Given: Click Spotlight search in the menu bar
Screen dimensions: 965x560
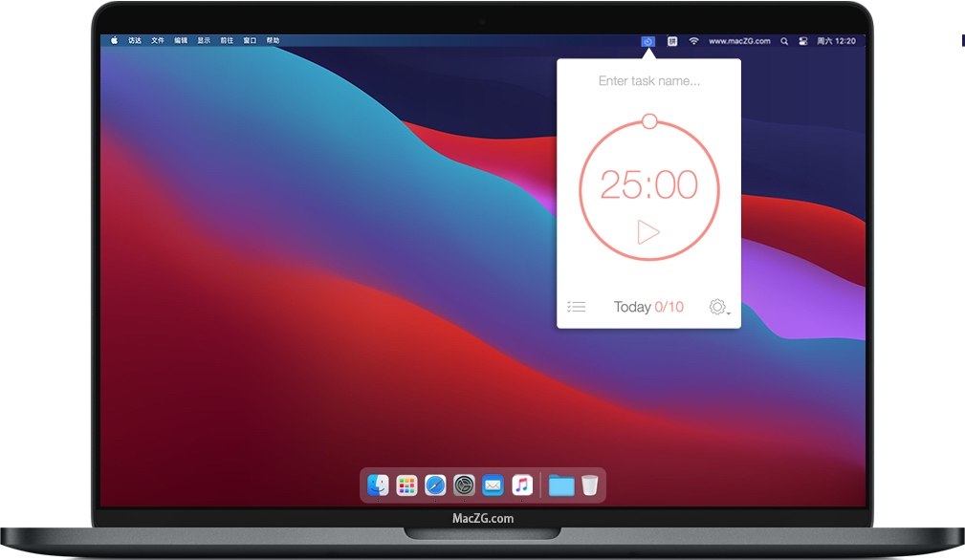Looking at the screenshot, I should coord(784,41).
